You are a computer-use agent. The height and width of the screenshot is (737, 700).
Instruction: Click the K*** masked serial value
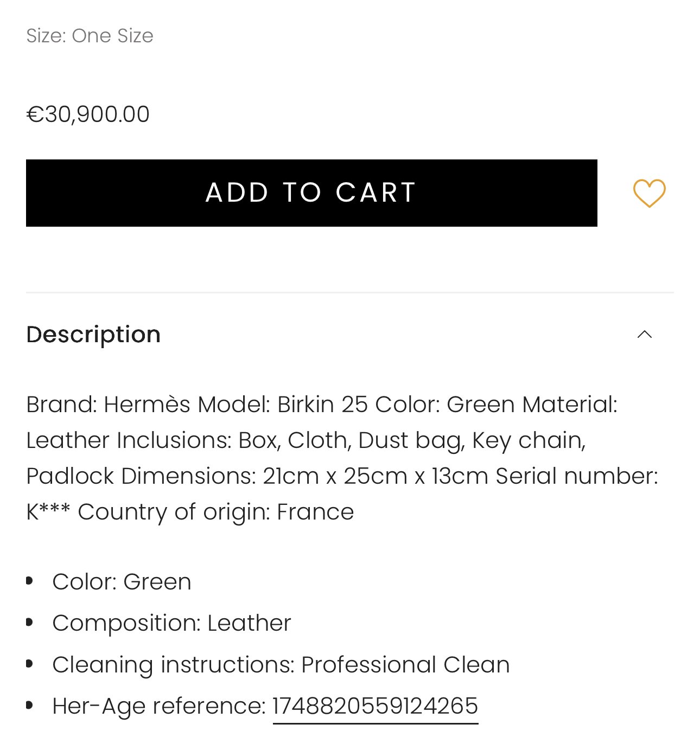pyautogui.click(x=48, y=512)
